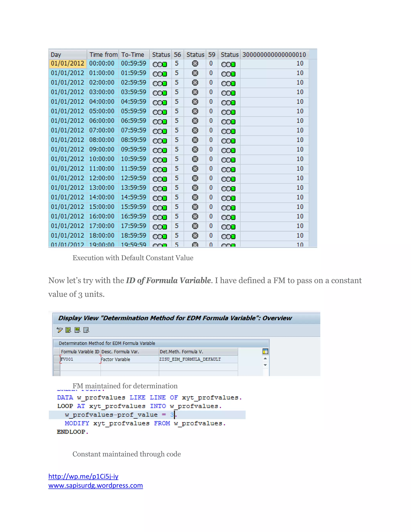This screenshot has height=532, width=411.
Task: Click the FV001 input field
Action: pos(80,359)
